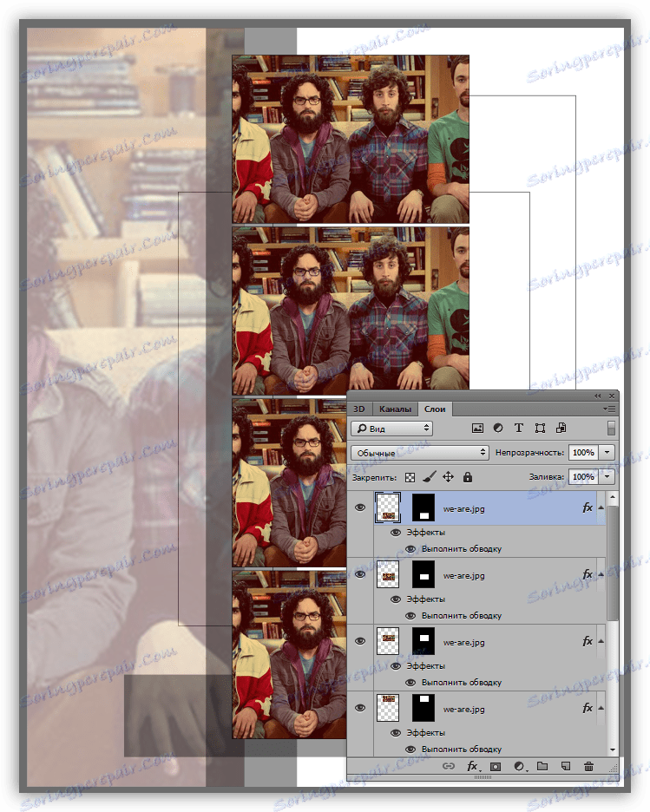Delete layer with trash icon

(588, 766)
